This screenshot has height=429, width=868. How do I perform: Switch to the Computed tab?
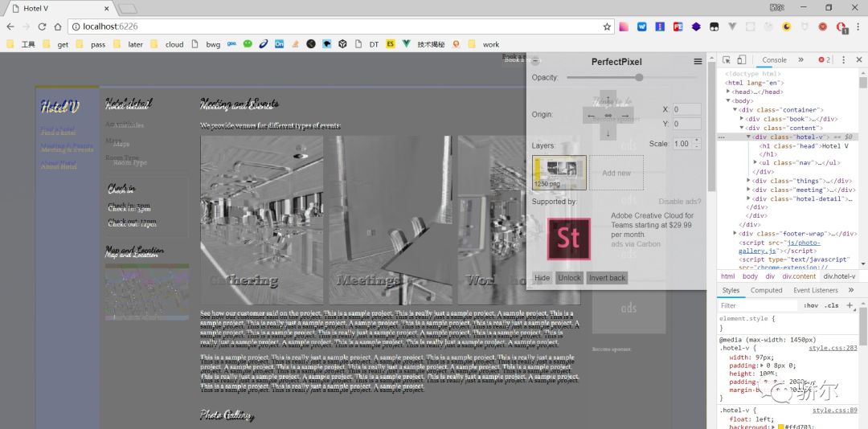coord(766,290)
